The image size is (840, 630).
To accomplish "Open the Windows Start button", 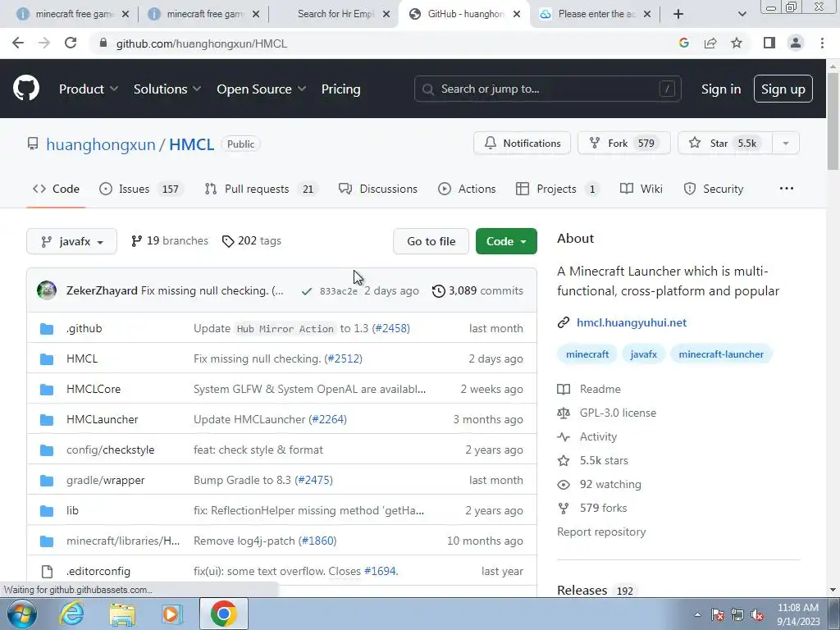I will [22, 614].
